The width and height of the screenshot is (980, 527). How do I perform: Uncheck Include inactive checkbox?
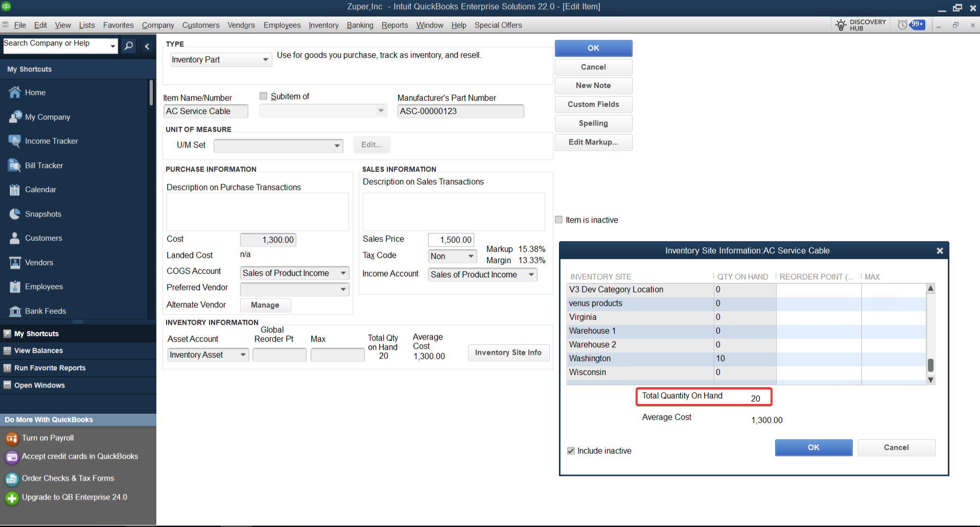coord(571,451)
